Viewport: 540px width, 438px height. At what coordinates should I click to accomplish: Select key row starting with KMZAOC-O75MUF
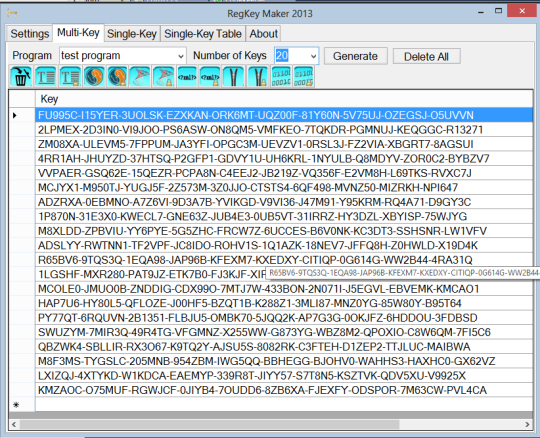pos(284,390)
